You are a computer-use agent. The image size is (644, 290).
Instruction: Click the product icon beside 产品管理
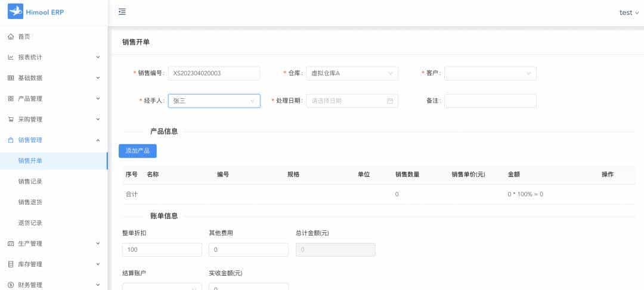11,98
